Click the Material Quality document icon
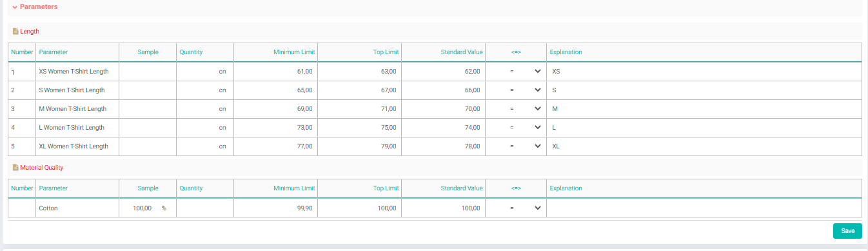This screenshot has width=868, height=251. point(15,167)
